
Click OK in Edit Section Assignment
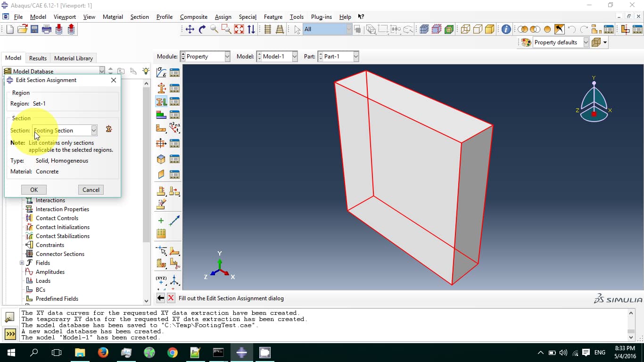click(x=34, y=189)
